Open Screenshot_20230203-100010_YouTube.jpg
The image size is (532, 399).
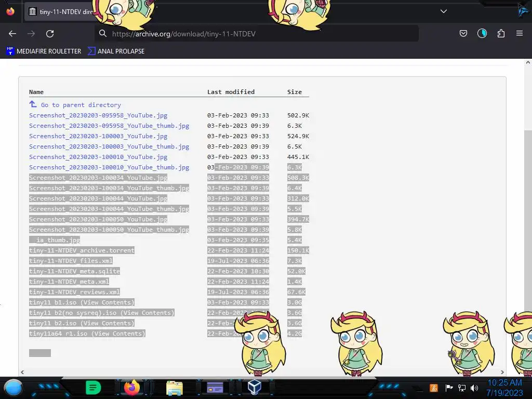[98, 157]
